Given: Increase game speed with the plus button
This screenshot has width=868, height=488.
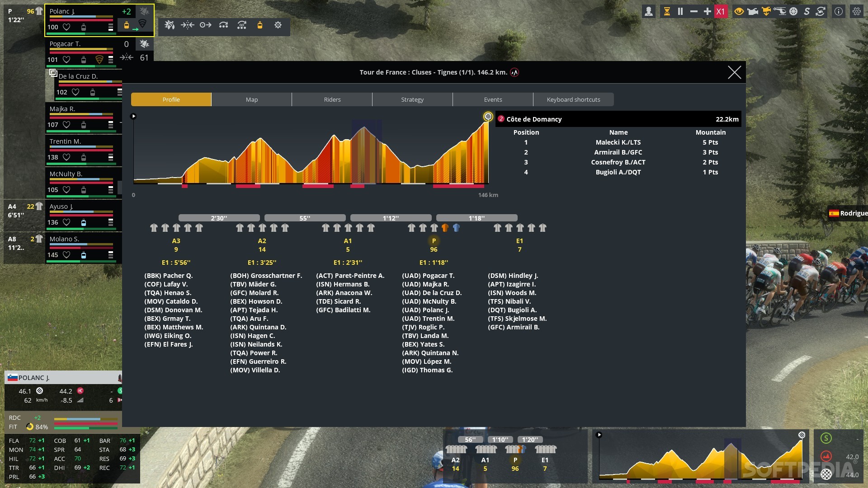Looking at the screenshot, I should [708, 12].
